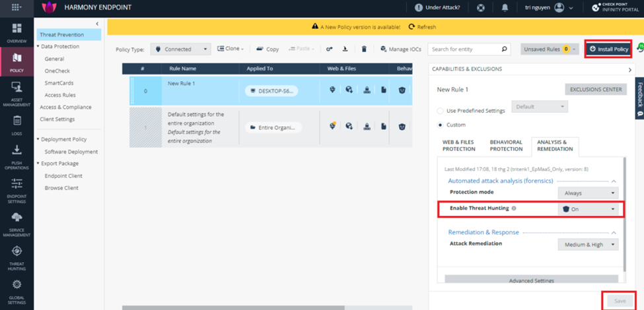644x310 pixels.
Task: Open Software Deployment
Action: pyautogui.click(x=71, y=152)
